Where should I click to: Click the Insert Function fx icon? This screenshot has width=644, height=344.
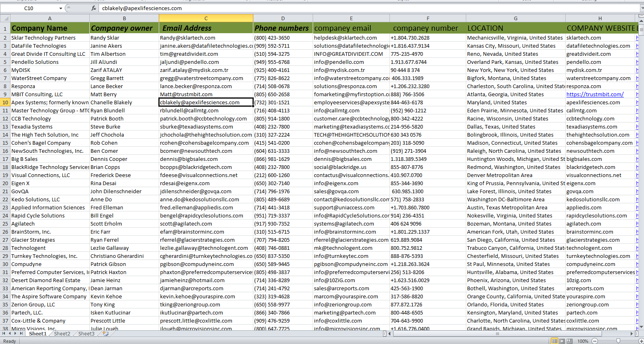(x=94, y=8)
